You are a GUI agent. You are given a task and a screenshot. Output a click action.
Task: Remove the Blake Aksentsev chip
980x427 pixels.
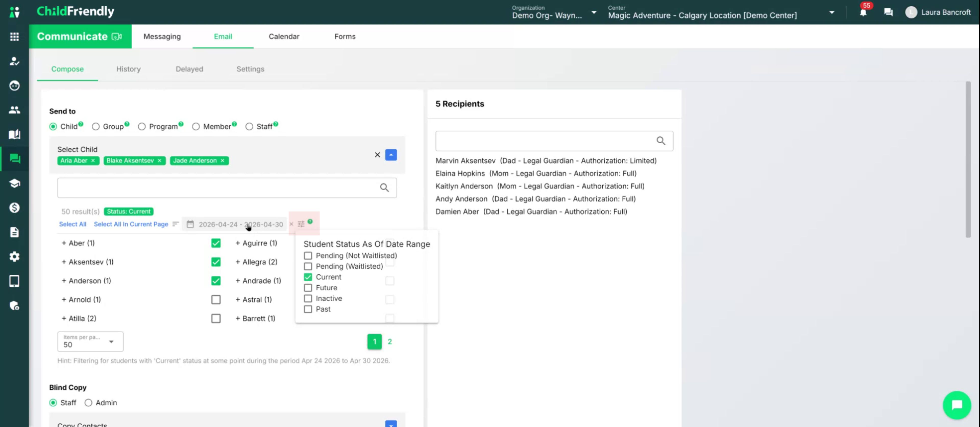159,161
